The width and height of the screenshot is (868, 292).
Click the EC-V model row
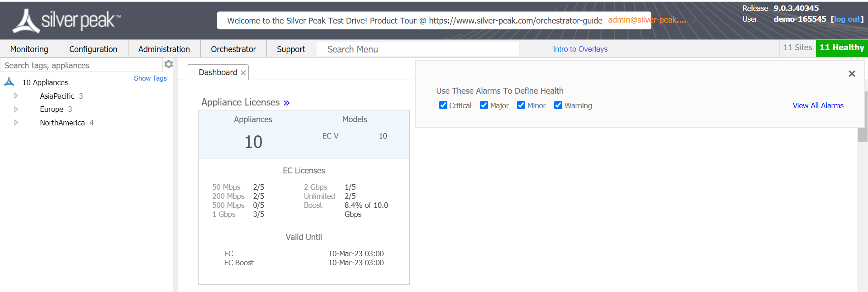(x=355, y=136)
